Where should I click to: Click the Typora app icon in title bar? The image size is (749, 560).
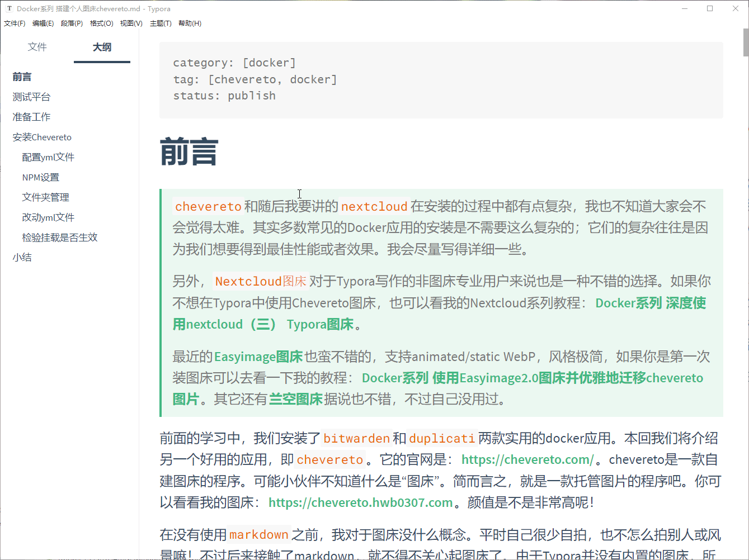(9, 8)
